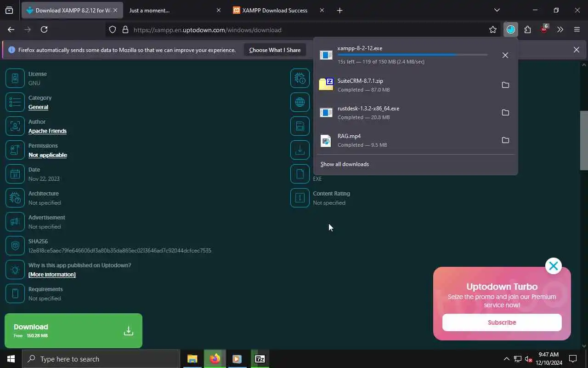Open the General category link
Image resolution: width=588 pixels, height=368 pixels.
tap(38, 107)
